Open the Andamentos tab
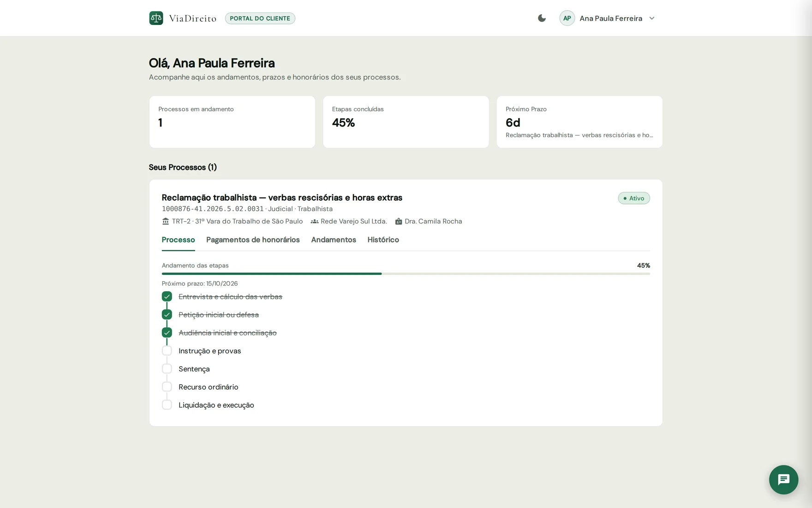 334,240
